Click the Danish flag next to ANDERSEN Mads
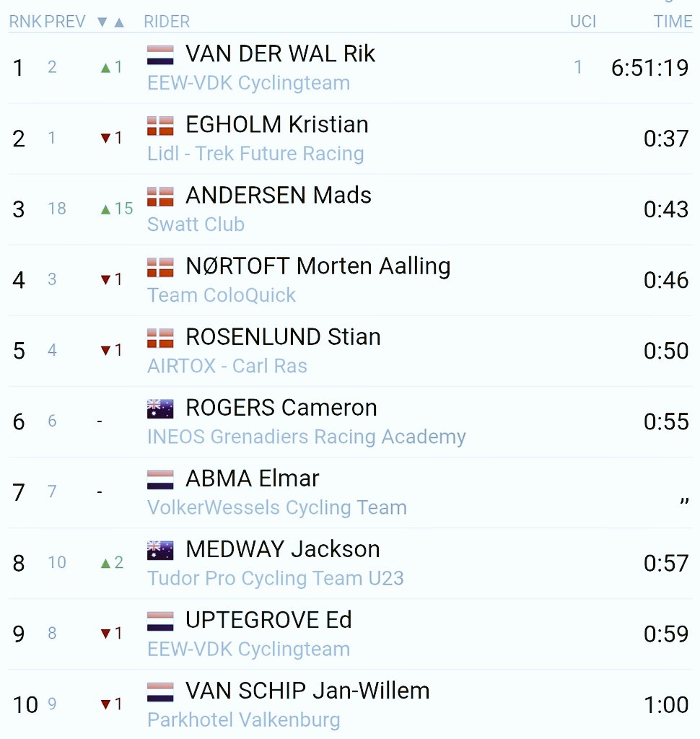The width and height of the screenshot is (700, 739). pos(160,196)
